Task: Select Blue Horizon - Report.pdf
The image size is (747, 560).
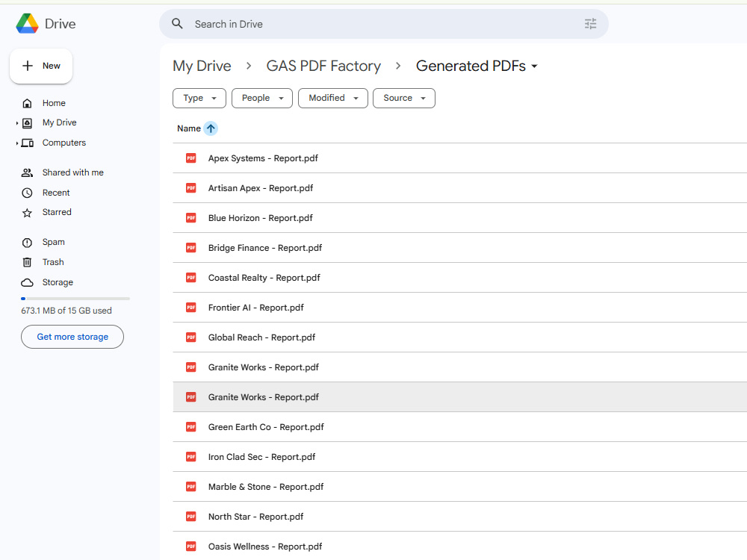Action: point(459,217)
